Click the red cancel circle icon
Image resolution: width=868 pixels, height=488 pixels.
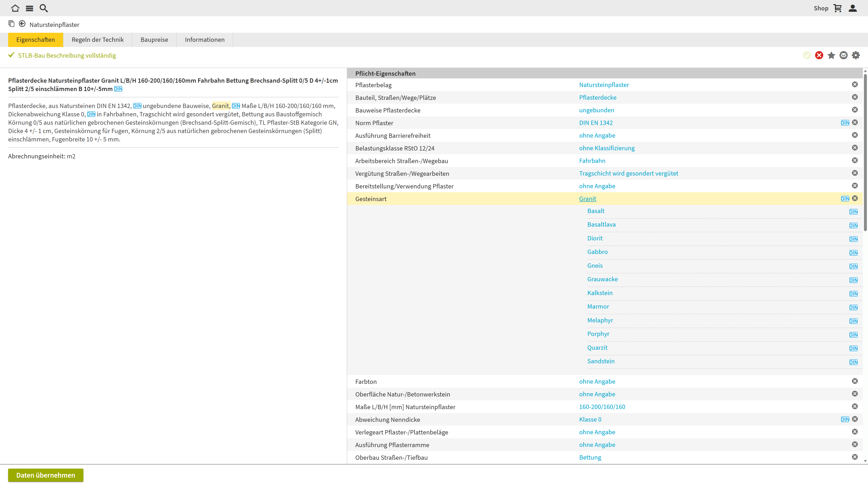click(x=819, y=55)
